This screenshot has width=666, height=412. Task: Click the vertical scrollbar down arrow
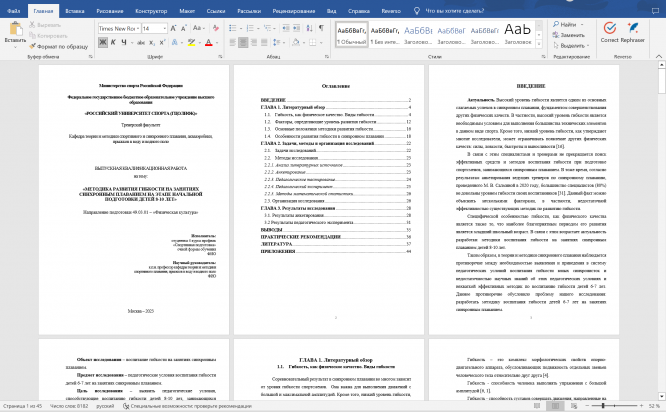coord(661,396)
